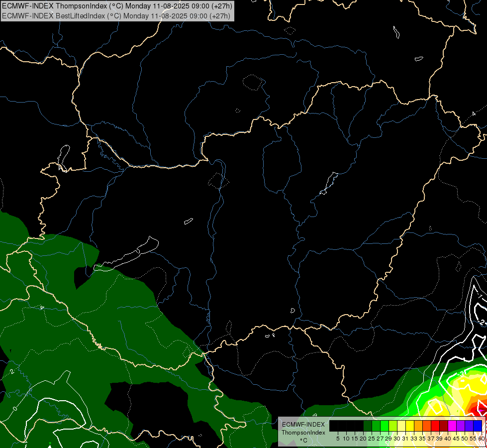Select the pale yellow 30–31 legend swatch
The image size is (487, 448).
[401, 426]
